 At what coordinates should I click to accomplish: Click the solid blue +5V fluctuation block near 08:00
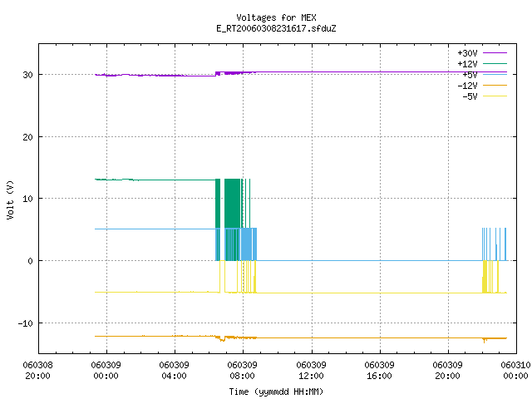pyautogui.click(x=247, y=244)
